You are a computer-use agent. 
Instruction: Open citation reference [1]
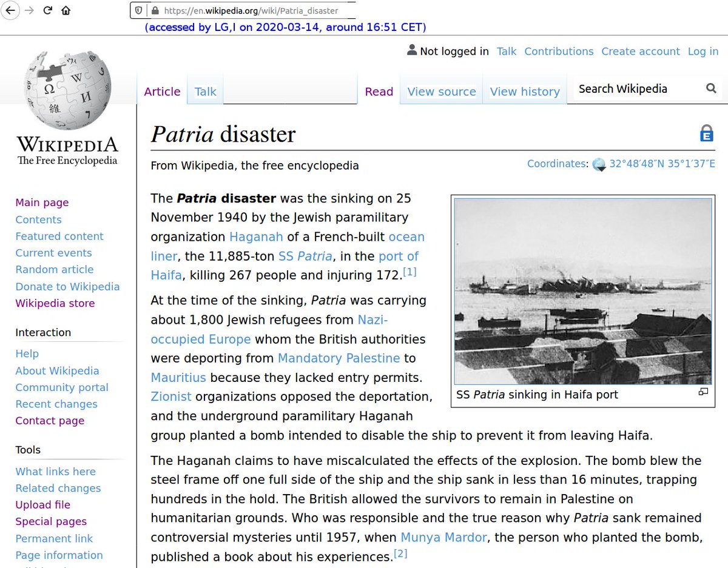(x=409, y=272)
